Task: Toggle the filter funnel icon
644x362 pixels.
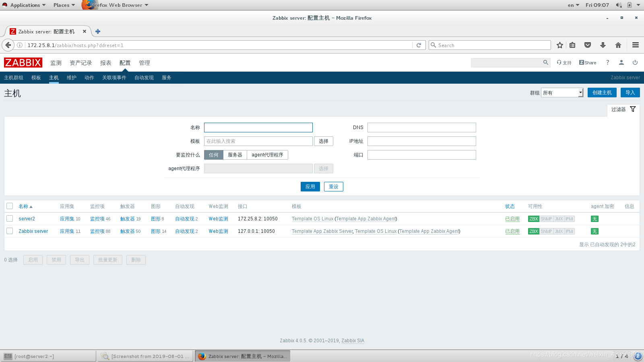Action: pos(633,109)
